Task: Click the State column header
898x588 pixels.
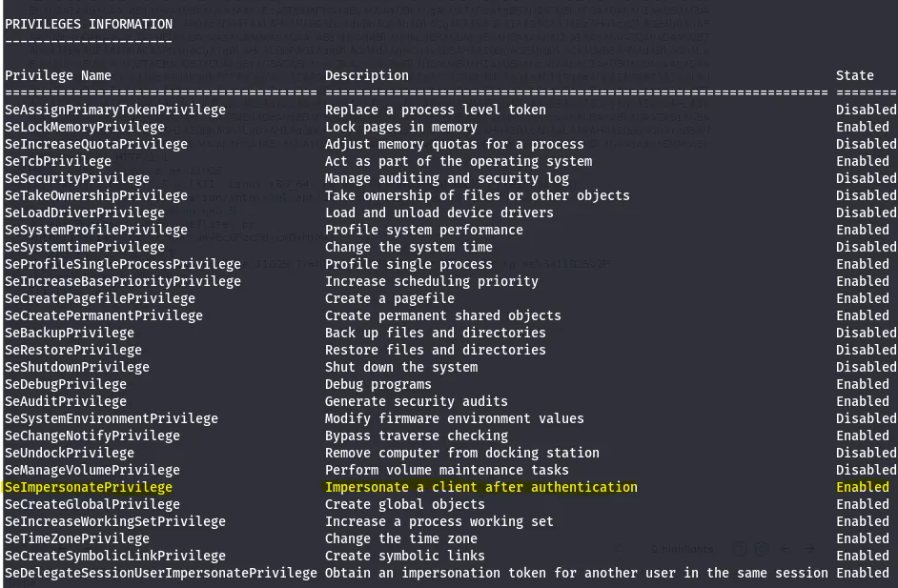Action: click(854, 75)
